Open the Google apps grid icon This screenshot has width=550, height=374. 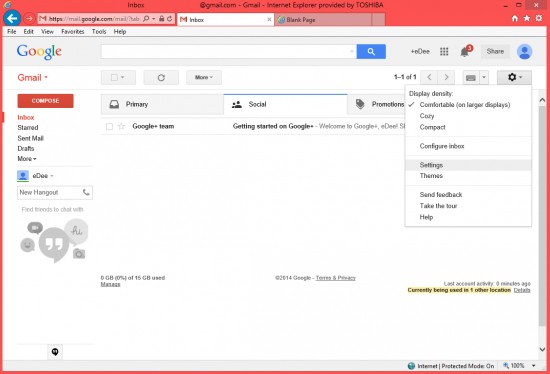point(444,52)
